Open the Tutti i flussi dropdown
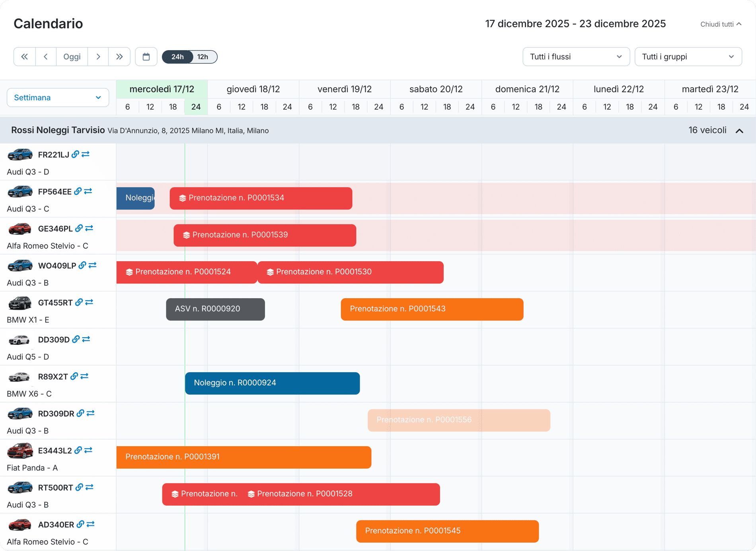The width and height of the screenshot is (756, 551). coord(576,57)
